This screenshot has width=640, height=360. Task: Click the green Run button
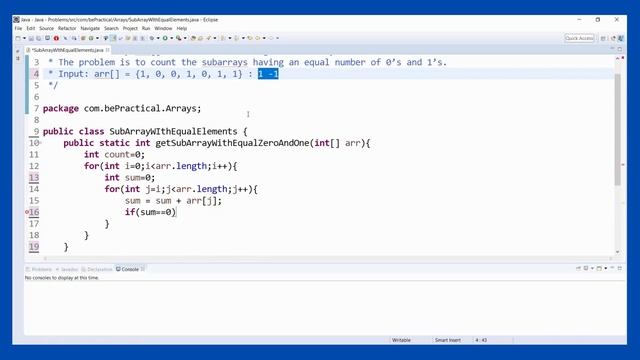[x=165, y=38]
